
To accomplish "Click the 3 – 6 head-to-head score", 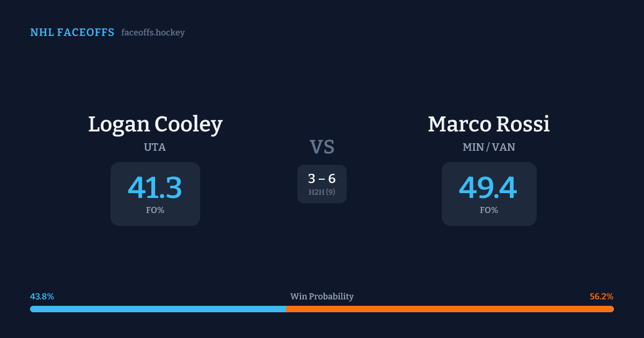I will [322, 179].
